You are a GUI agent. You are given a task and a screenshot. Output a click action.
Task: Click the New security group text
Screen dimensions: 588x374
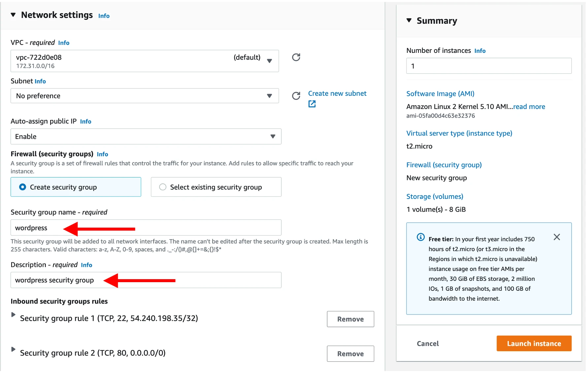tap(437, 178)
